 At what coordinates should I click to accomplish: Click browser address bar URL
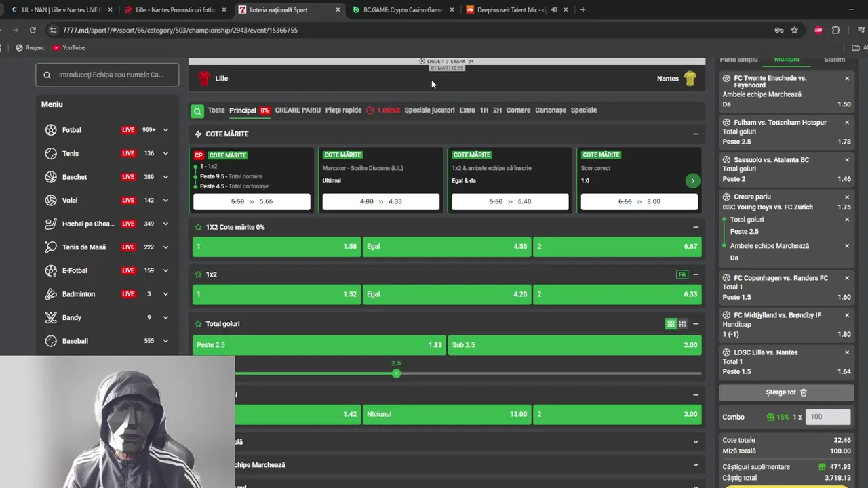(180, 30)
